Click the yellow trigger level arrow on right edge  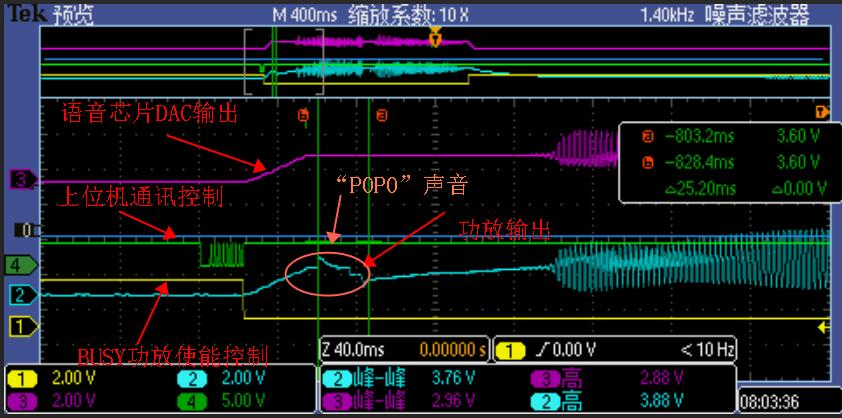pyautogui.click(x=823, y=327)
